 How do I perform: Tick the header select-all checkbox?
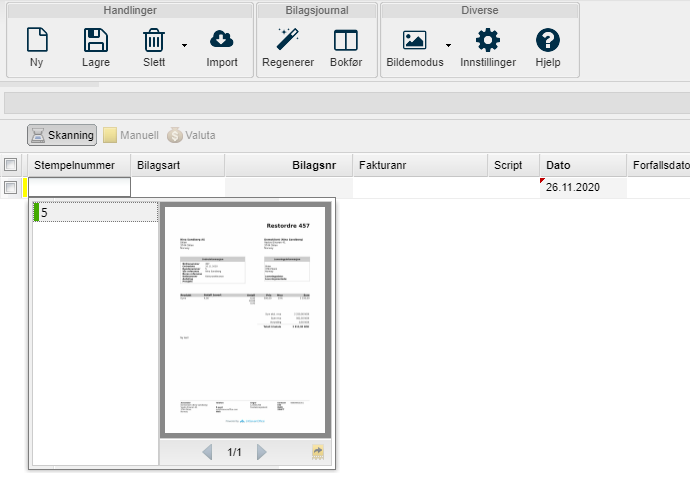click(x=10, y=165)
